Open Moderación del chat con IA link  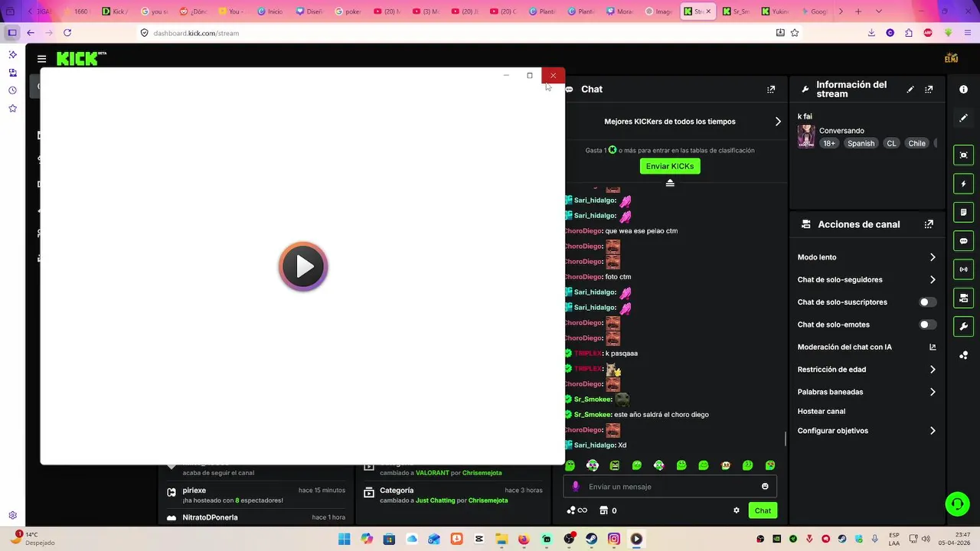pyautogui.click(x=933, y=347)
